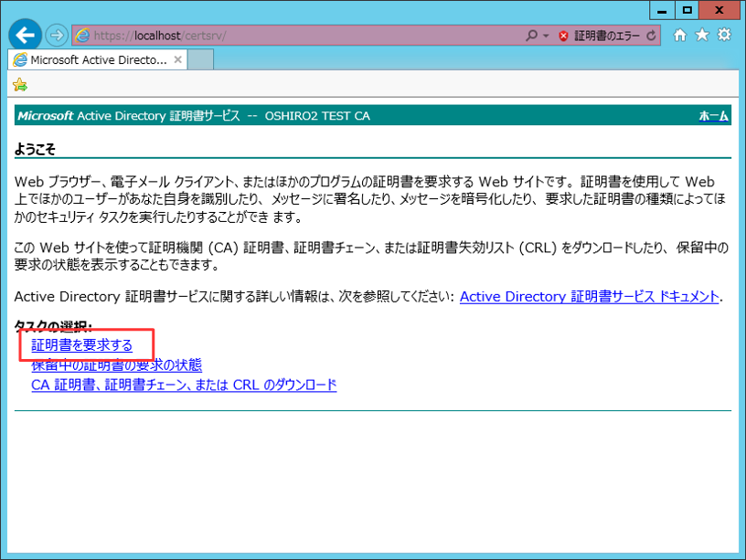Click the red certificate error shield icon

[x=563, y=37]
